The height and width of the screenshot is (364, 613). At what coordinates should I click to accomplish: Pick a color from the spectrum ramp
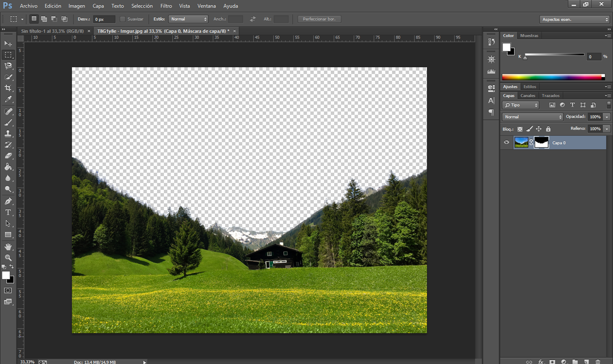coord(553,77)
